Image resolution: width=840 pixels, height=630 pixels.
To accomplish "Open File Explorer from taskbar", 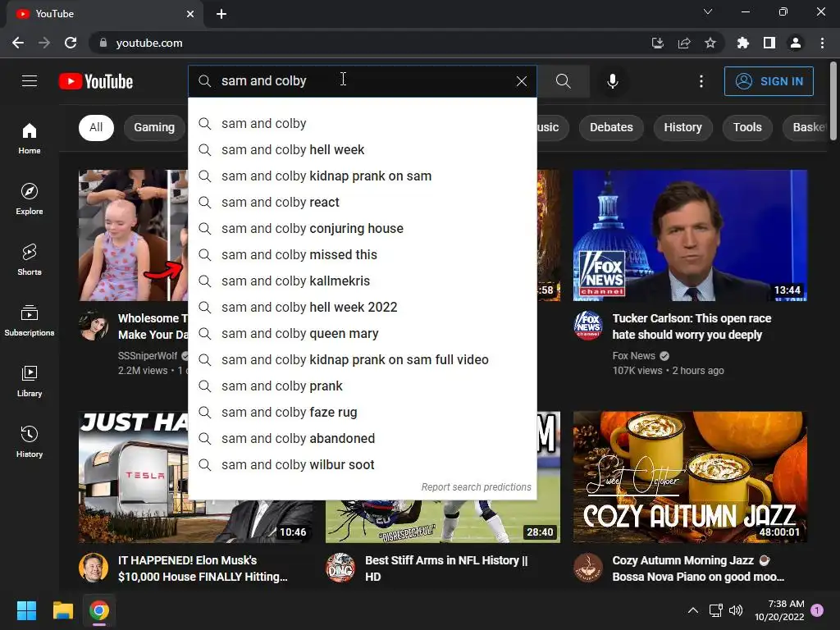I will (x=62, y=610).
